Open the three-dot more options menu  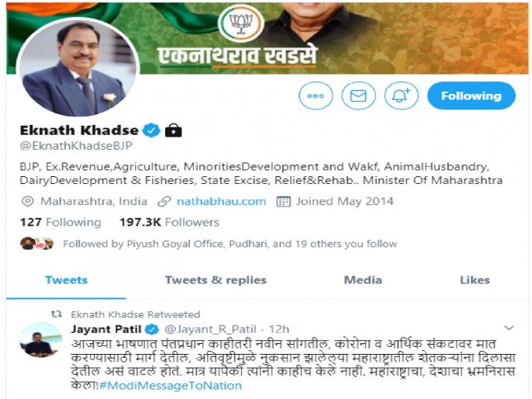pyautogui.click(x=316, y=95)
